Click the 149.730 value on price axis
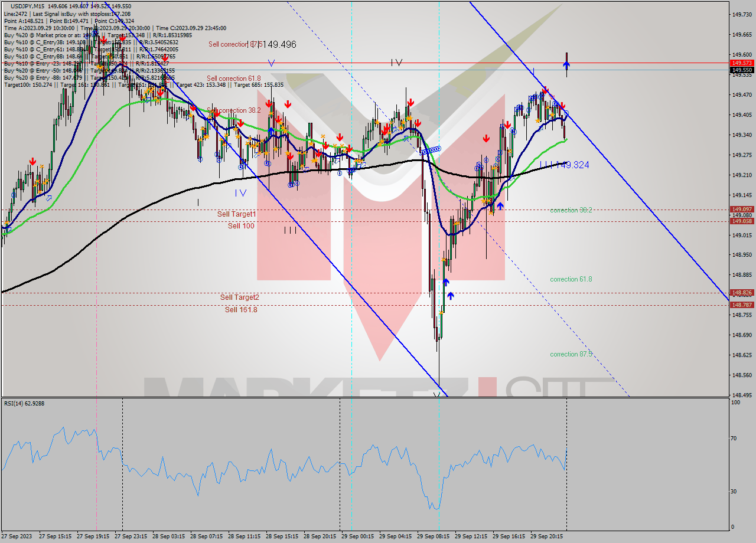This screenshot has width=756, height=543. pos(742,15)
